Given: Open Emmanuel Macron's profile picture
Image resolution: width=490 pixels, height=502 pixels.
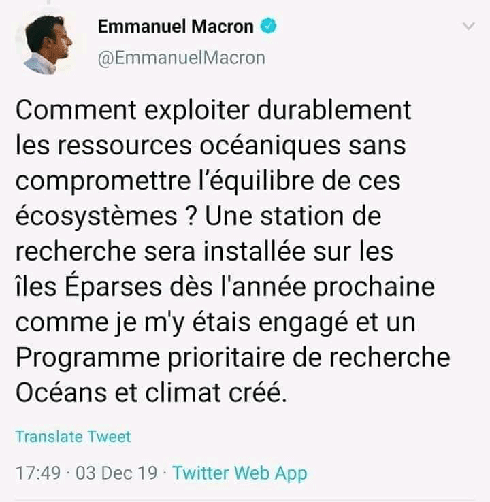Looking at the screenshot, I should [x=49, y=45].
